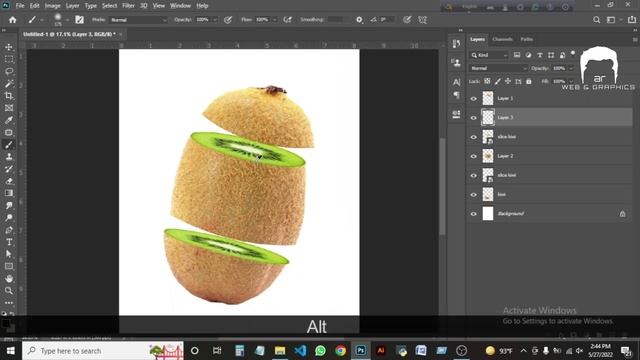Screen dimensions: 640x360
Task: Select the Zoom tool
Action: coord(9,291)
